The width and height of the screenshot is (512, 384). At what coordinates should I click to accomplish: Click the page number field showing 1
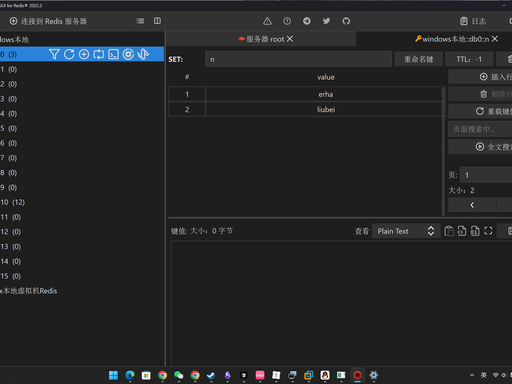486,175
